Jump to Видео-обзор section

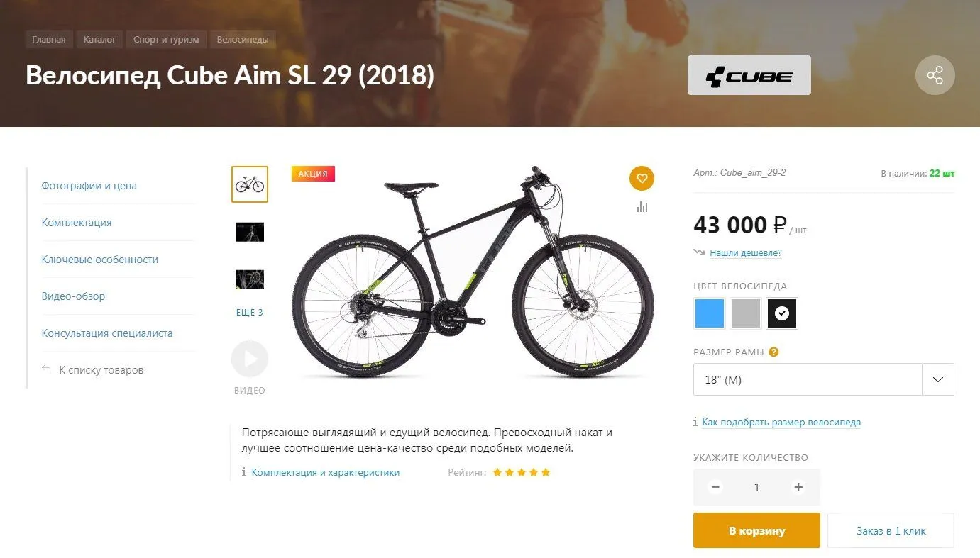pyautogui.click(x=73, y=296)
